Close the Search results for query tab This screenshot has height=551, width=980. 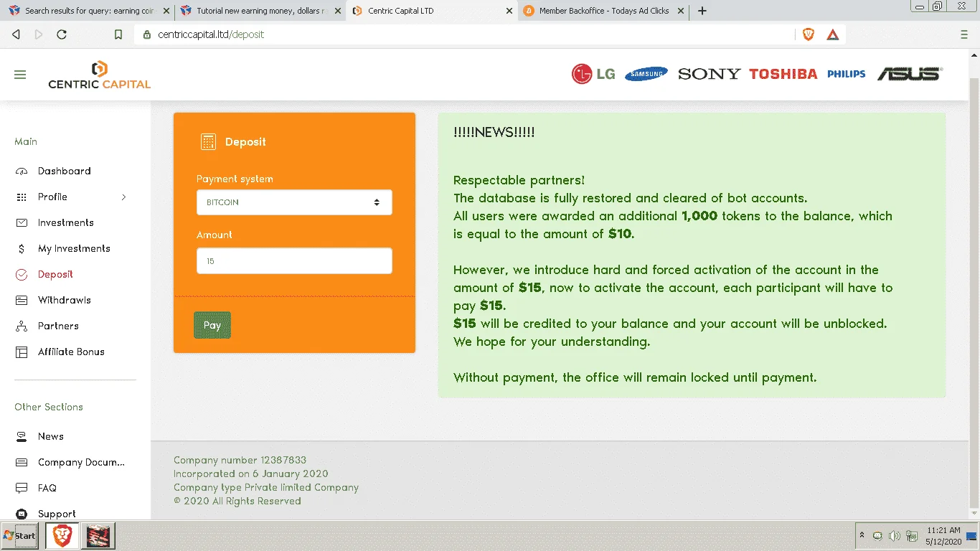166,11
